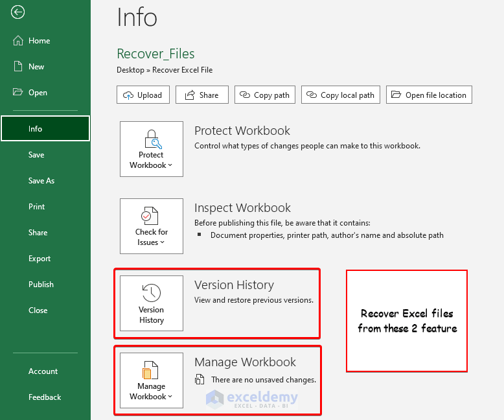
Task: Click the Home house icon
Action: pyautogui.click(x=18, y=41)
